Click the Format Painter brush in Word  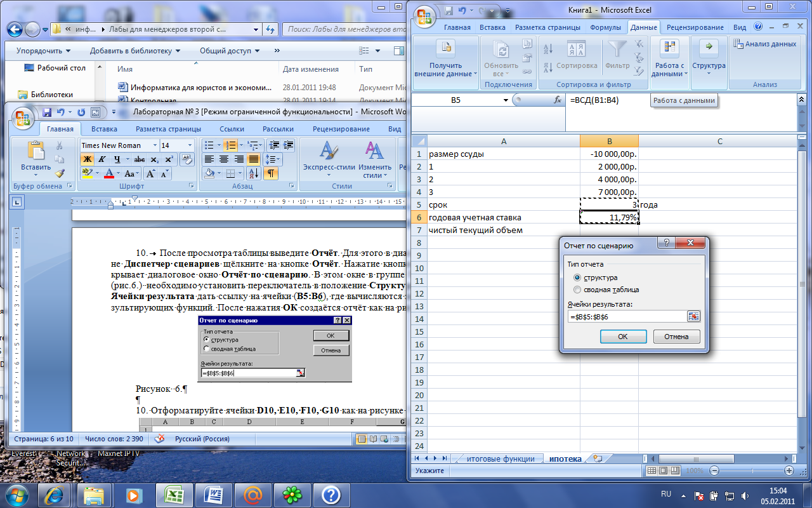(x=60, y=173)
